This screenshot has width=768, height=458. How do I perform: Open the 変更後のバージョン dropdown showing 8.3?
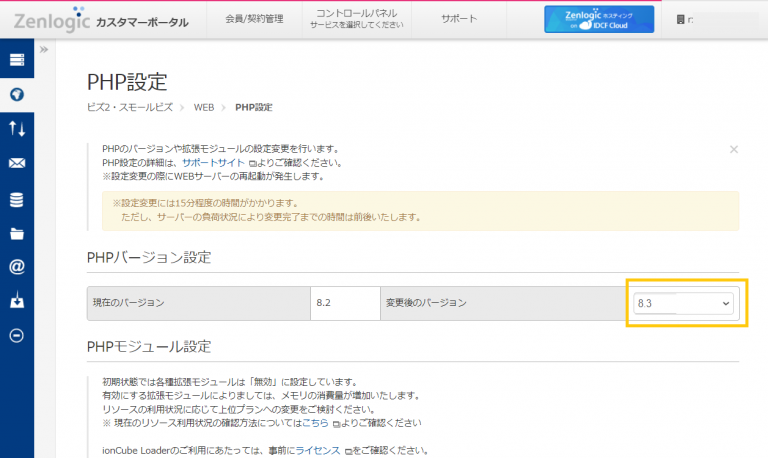(684, 303)
